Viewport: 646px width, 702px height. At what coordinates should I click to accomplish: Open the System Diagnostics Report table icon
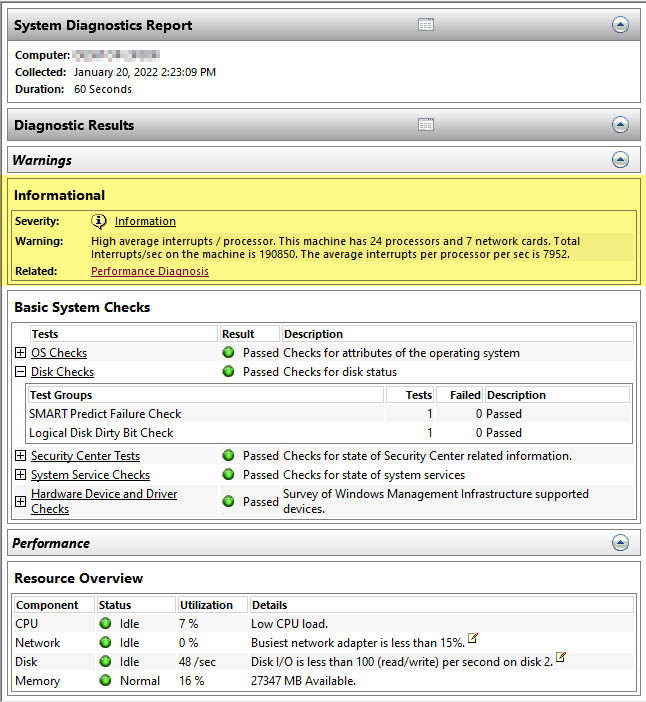coord(425,25)
